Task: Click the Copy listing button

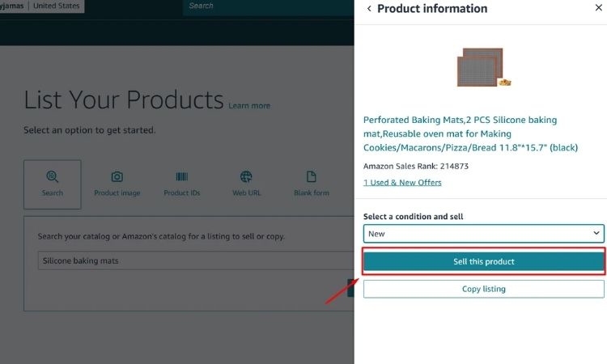Action: pyautogui.click(x=483, y=289)
